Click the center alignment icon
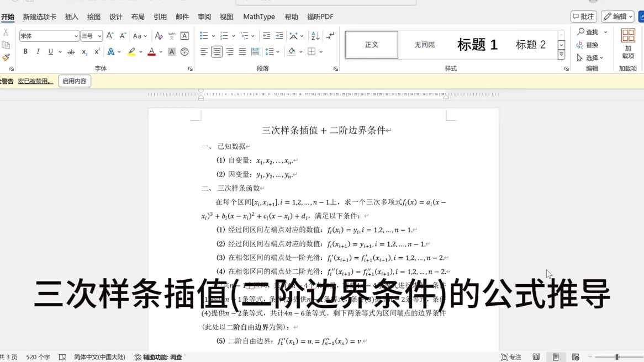This screenshot has width=644, height=362. (x=217, y=51)
